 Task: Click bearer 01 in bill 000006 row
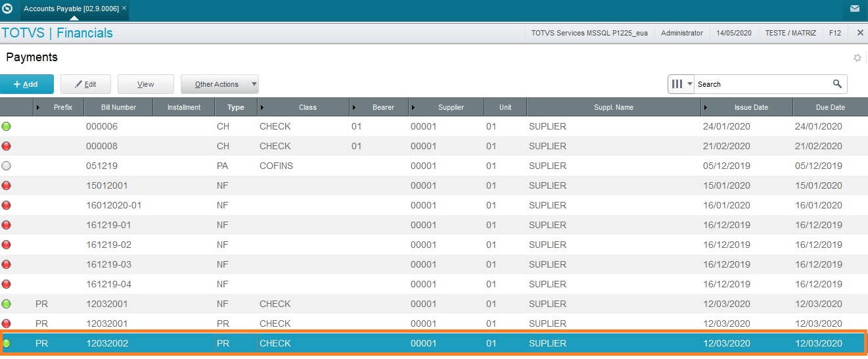click(x=356, y=126)
